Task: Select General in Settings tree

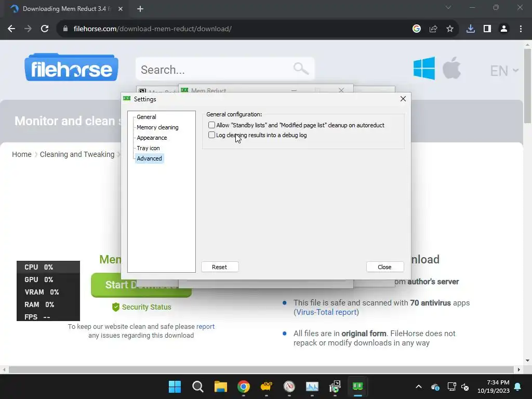Action: 146,117
